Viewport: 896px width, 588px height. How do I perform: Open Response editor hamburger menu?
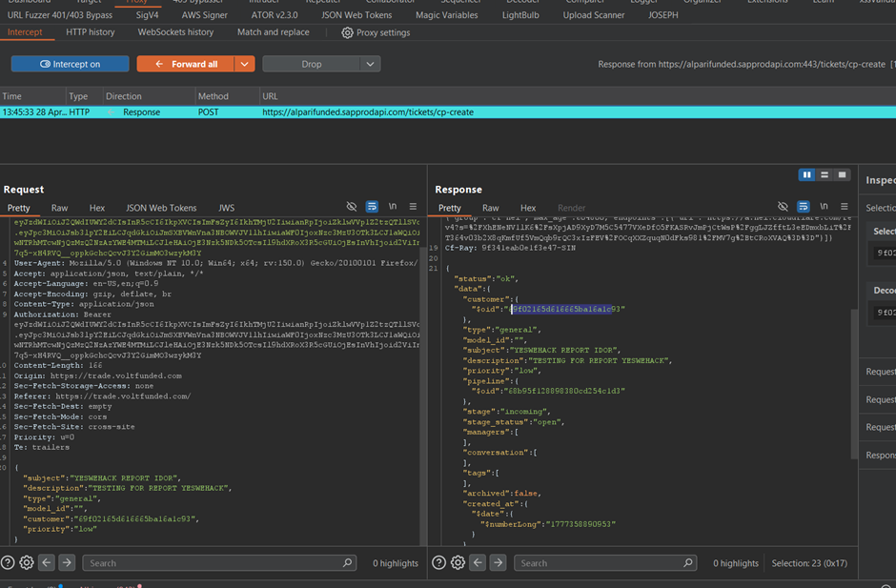[x=845, y=206]
